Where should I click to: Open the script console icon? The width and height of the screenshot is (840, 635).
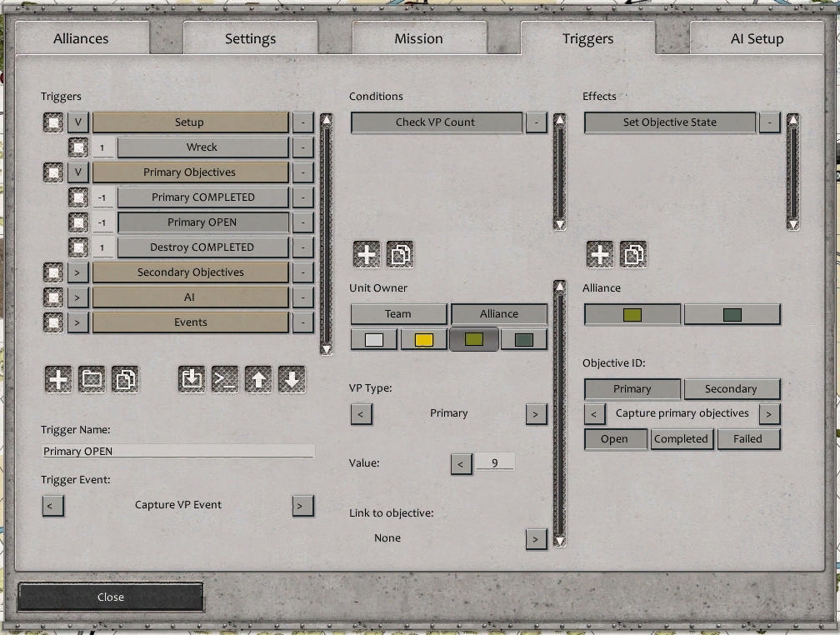pyautogui.click(x=224, y=378)
